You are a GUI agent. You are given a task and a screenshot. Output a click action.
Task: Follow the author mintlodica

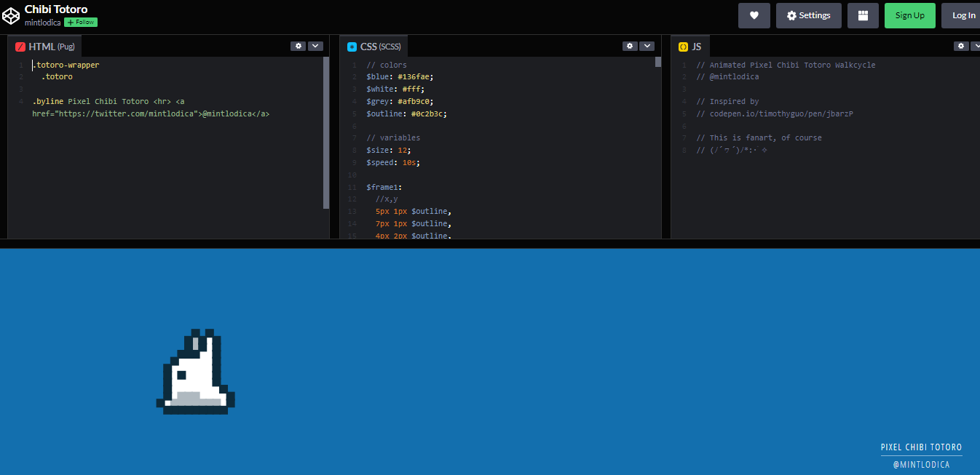(81, 23)
